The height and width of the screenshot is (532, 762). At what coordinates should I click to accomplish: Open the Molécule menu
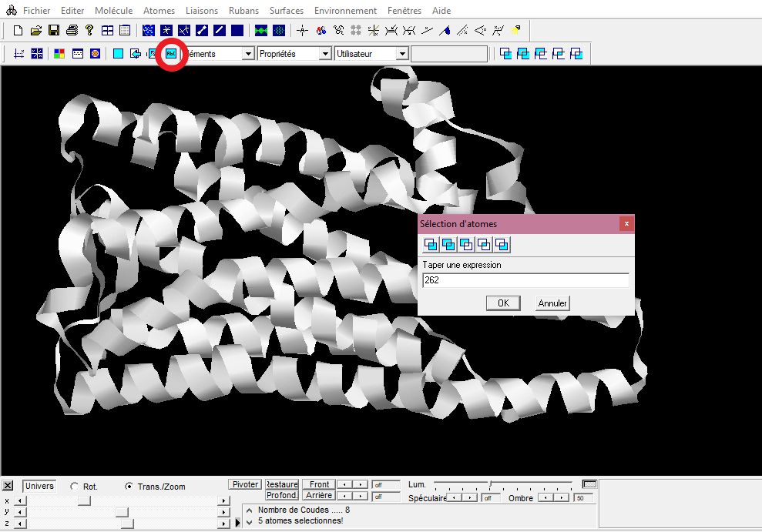coord(113,11)
